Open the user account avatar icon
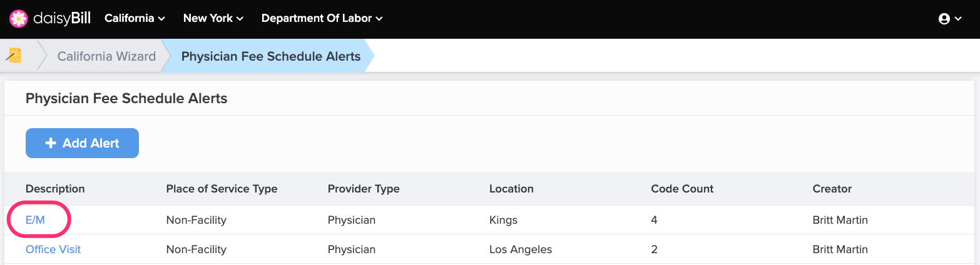The width and height of the screenshot is (980, 265). 944,19
